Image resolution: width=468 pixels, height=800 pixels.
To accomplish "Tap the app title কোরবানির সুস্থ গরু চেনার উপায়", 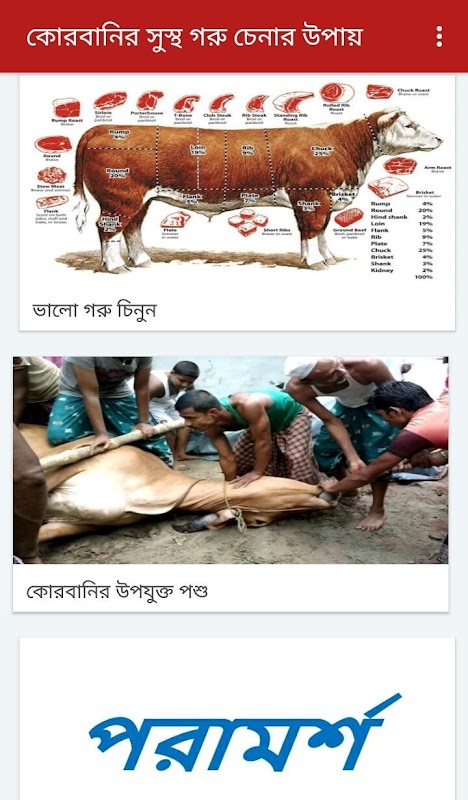I will 194,37.
